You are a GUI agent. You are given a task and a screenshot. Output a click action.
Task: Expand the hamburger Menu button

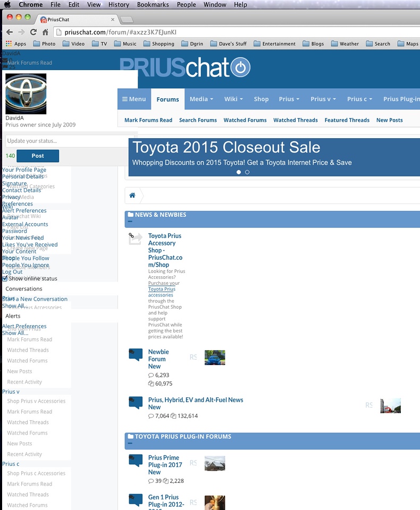pos(134,99)
